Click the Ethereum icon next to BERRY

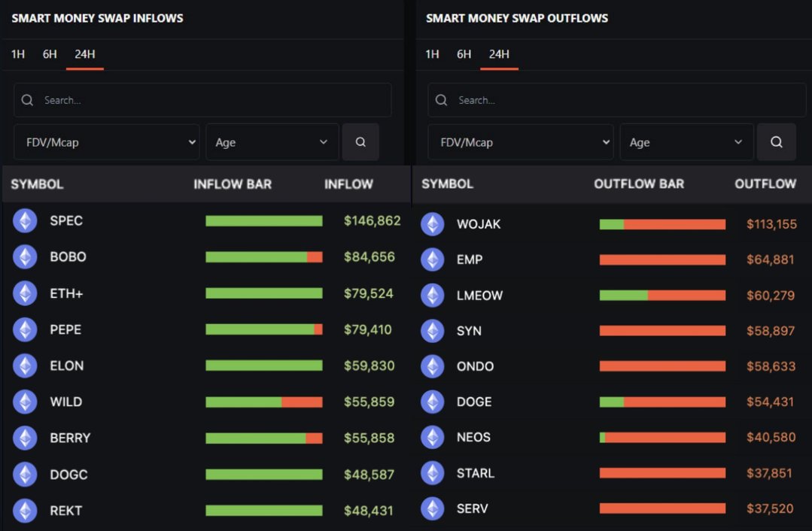(25, 438)
